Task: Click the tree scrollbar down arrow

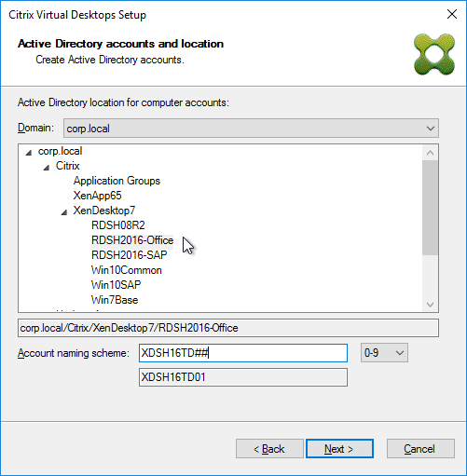Action: 431,305
